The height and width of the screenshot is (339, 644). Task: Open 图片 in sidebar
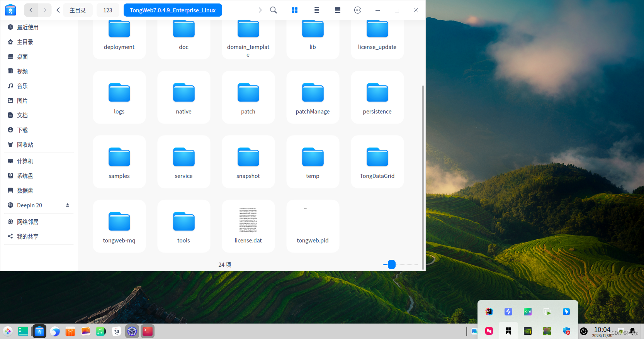39,100
